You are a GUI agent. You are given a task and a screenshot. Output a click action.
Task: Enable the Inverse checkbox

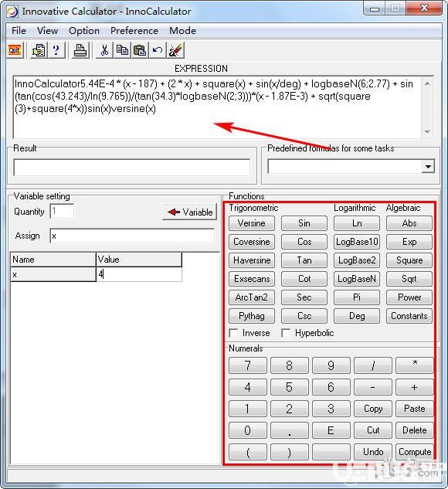pyautogui.click(x=233, y=333)
